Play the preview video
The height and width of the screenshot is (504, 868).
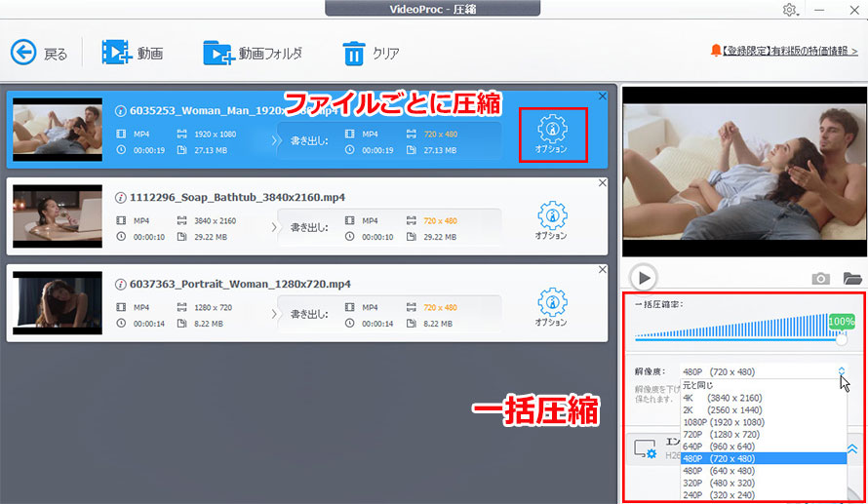click(x=644, y=278)
